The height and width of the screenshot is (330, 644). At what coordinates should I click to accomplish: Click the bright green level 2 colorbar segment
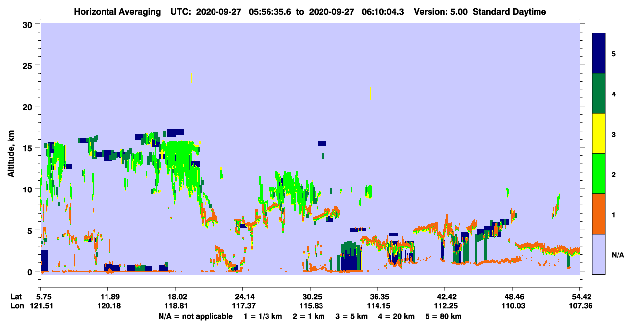pos(599,174)
